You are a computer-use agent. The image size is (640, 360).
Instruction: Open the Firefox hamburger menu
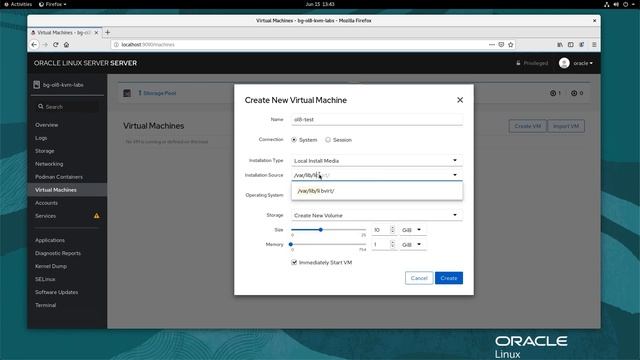594,44
